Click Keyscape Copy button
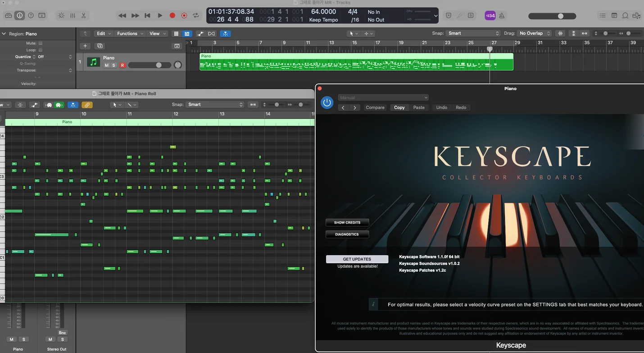 [x=399, y=107]
